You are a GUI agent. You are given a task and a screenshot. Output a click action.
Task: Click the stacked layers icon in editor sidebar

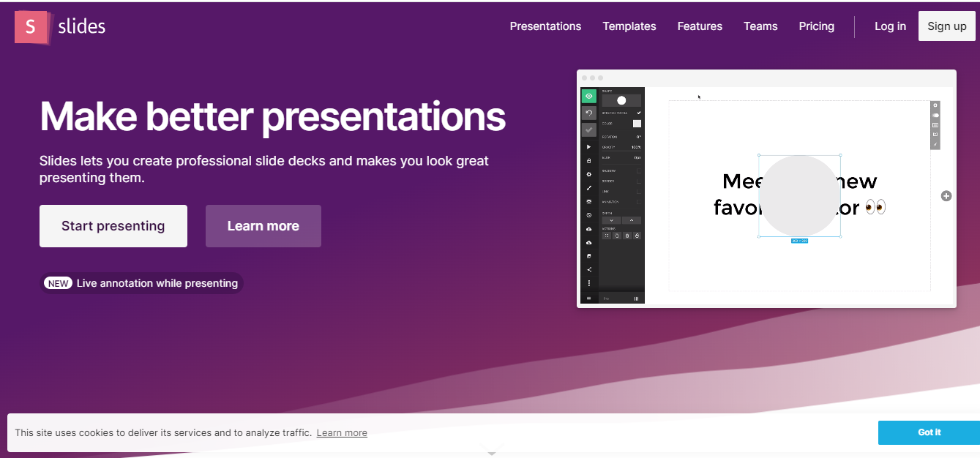589,201
